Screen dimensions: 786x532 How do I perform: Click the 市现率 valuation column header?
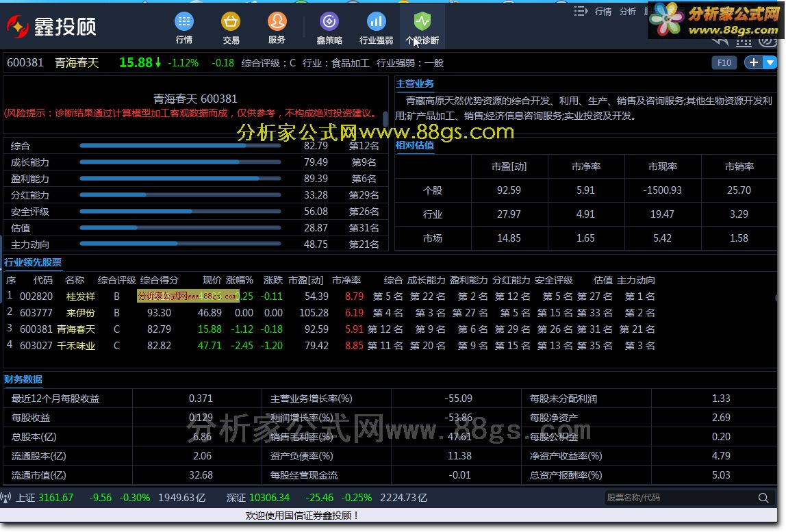click(x=662, y=166)
